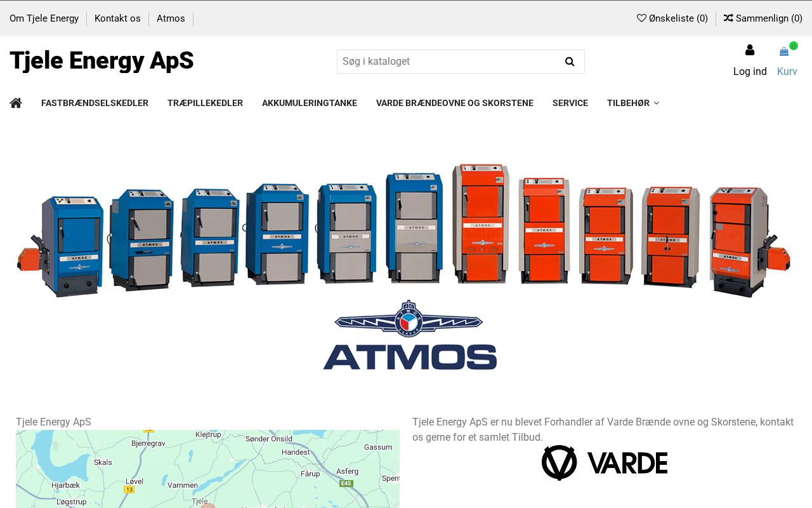
Task: Click the Varde forhandler announcement text
Action: click(603, 429)
